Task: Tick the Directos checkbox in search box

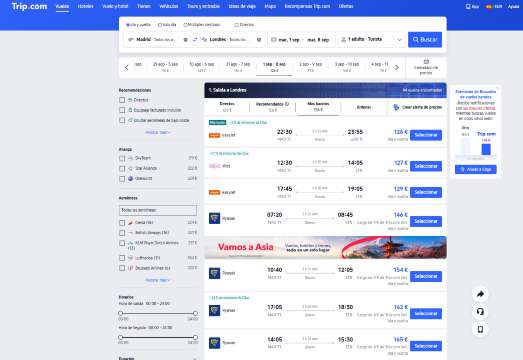Action: point(236,25)
